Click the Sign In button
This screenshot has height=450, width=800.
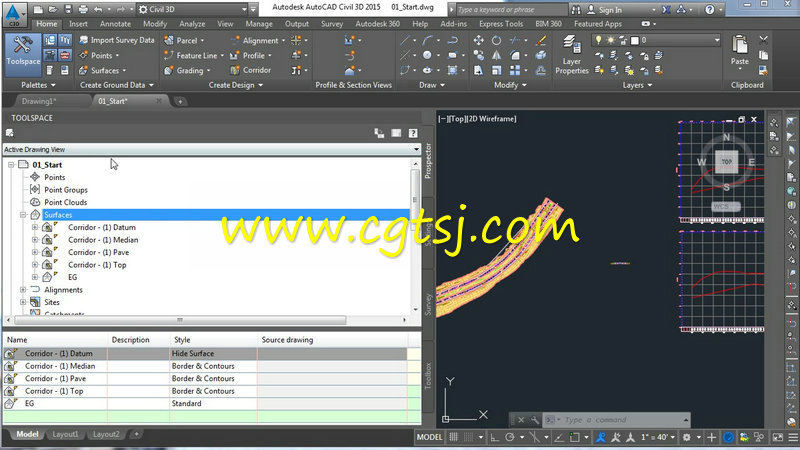point(605,10)
